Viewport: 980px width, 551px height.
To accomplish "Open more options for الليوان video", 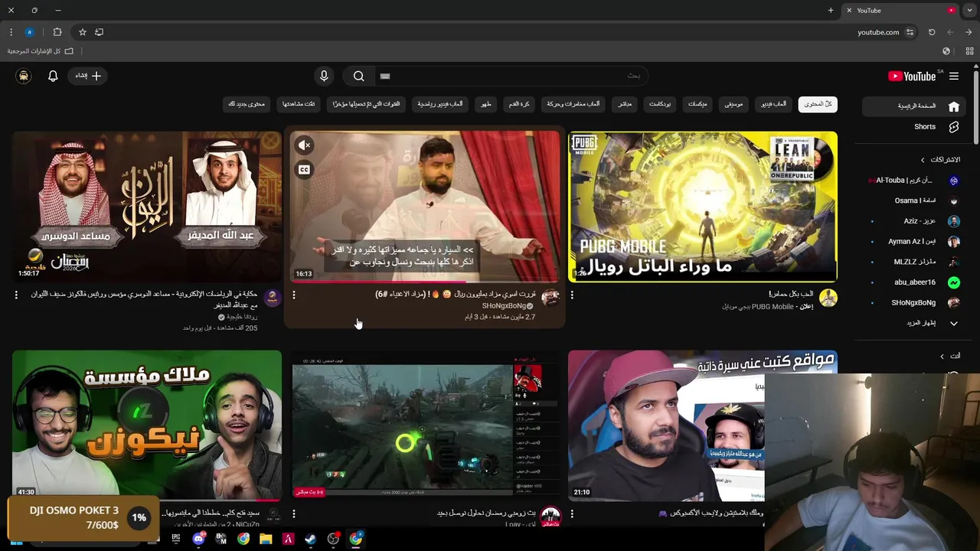I will pyautogui.click(x=16, y=295).
